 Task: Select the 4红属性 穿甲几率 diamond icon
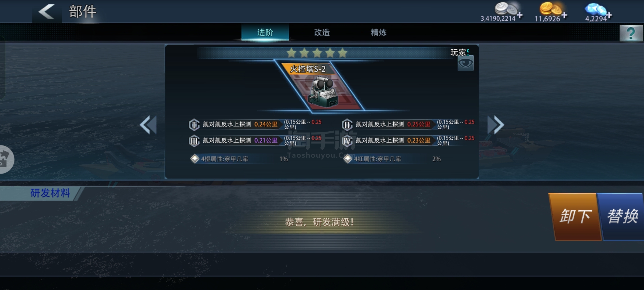click(x=347, y=159)
